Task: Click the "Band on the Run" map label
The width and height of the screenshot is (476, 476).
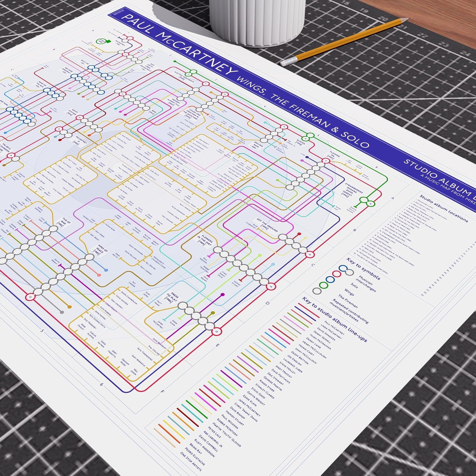Action: 42,84
